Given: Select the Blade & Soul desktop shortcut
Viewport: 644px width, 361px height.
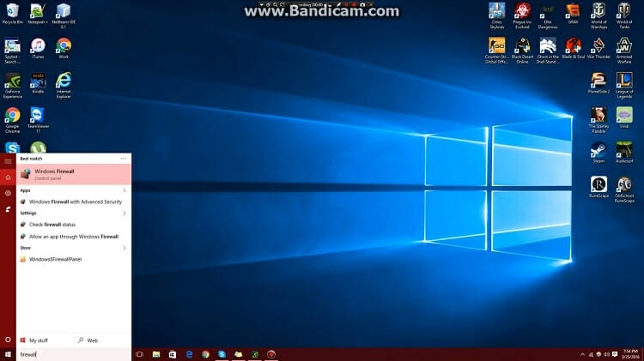Looking at the screenshot, I should 573,48.
